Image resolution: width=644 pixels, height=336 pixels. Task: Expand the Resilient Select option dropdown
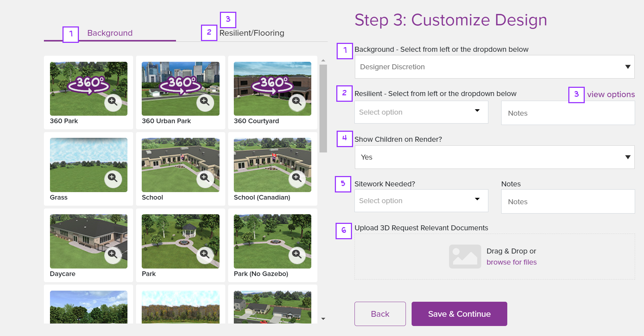pos(421,112)
